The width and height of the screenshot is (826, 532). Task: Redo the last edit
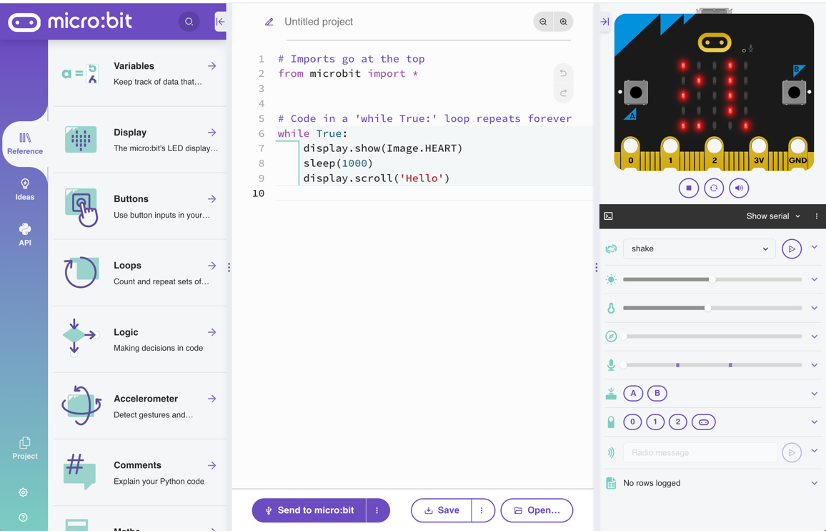point(563,93)
